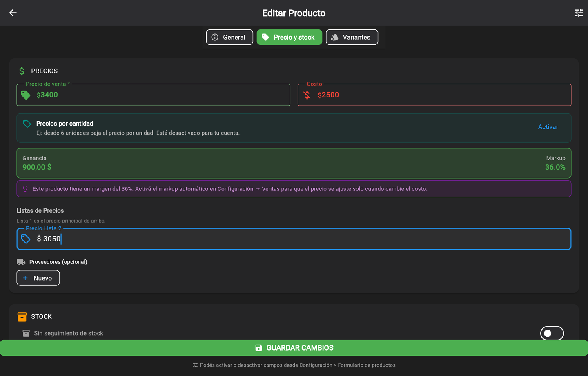
Task: Edit the Precio de venta field
Action: pos(153,95)
